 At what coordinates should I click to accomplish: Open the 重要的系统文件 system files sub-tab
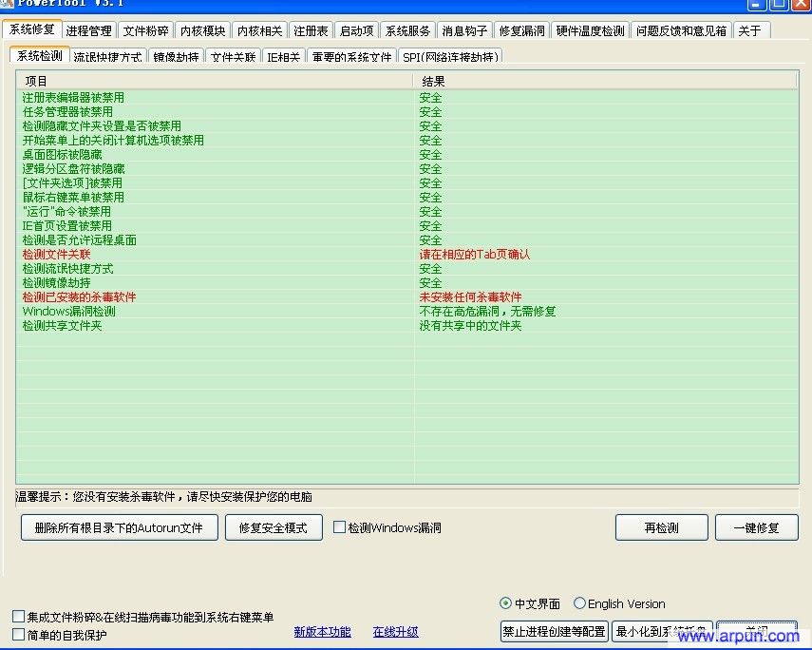[350, 54]
